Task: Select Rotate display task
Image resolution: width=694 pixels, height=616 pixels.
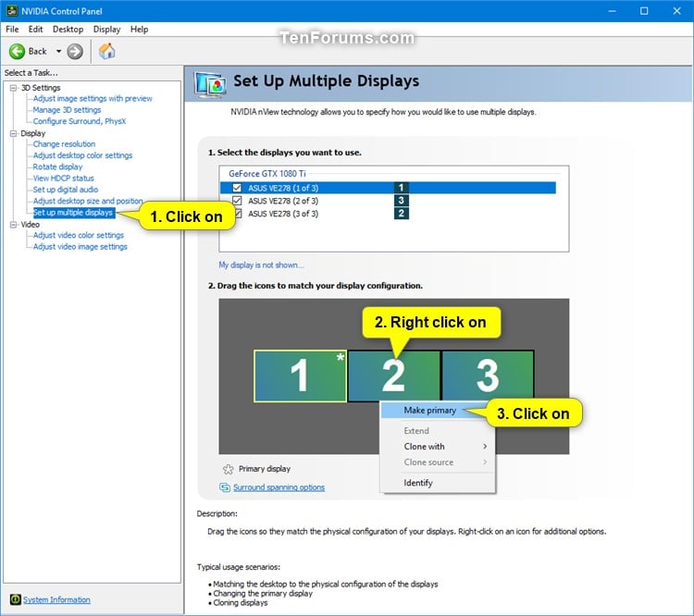Action: pos(57,166)
